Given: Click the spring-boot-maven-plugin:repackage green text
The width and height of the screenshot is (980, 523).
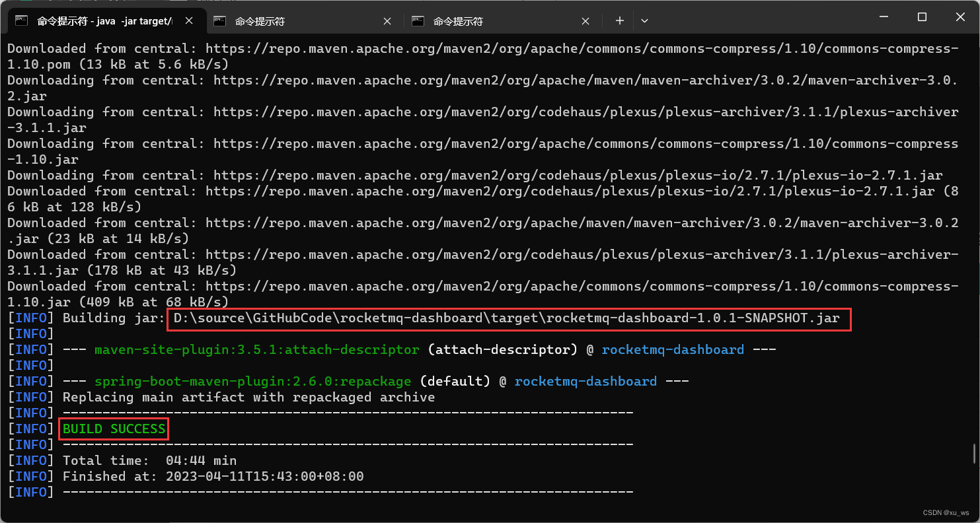Looking at the screenshot, I should (253, 381).
